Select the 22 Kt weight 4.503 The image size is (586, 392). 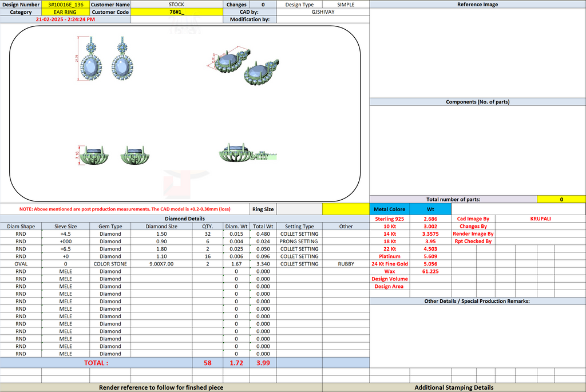click(430, 249)
